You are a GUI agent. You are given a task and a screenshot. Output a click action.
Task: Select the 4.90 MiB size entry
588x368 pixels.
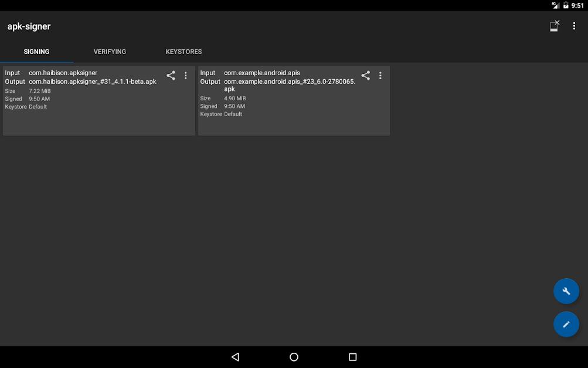tap(234, 99)
